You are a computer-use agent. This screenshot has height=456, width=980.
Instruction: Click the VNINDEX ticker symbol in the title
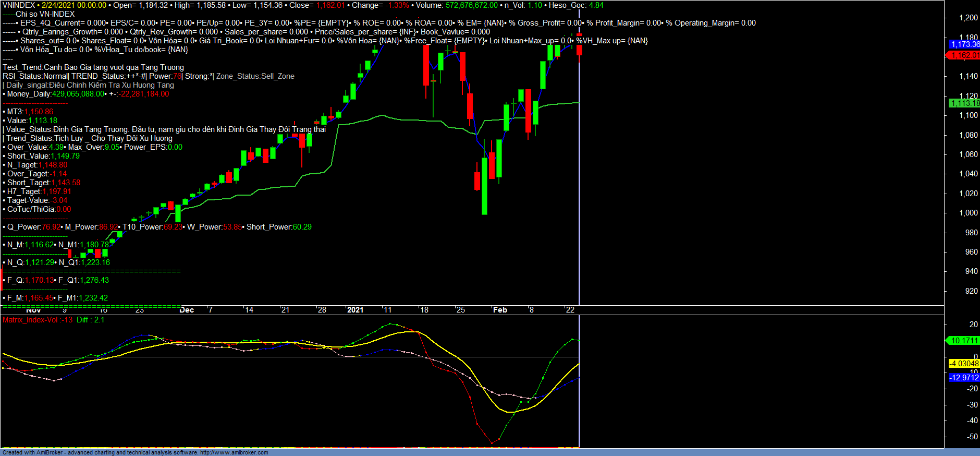(x=19, y=5)
